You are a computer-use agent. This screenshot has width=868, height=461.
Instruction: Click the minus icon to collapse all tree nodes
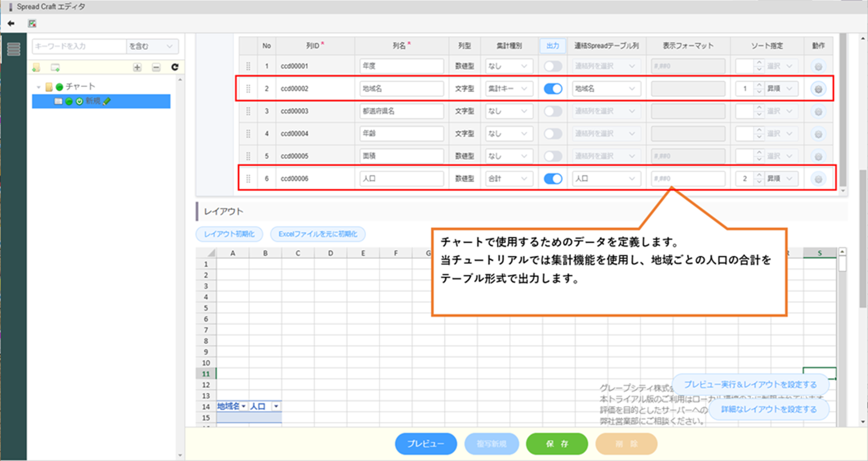[x=156, y=67]
